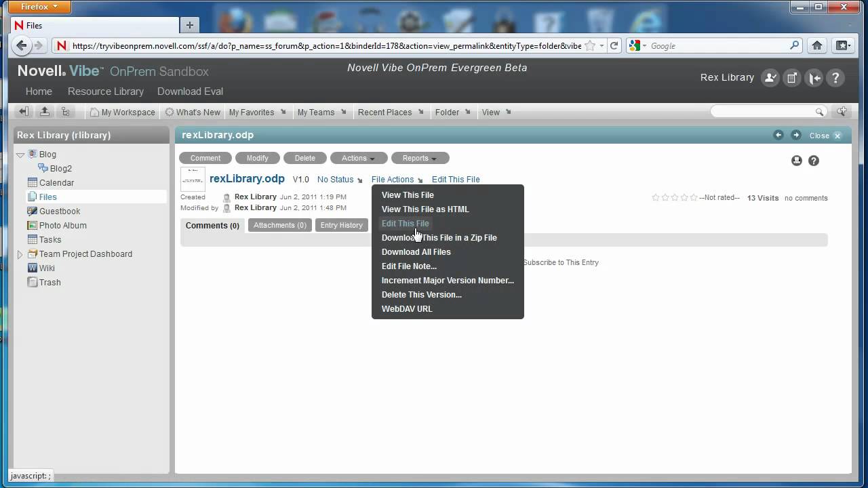Click the upload arrow icon in Vibe toolbar
868x488 pixels.
(x=44, y=112)
